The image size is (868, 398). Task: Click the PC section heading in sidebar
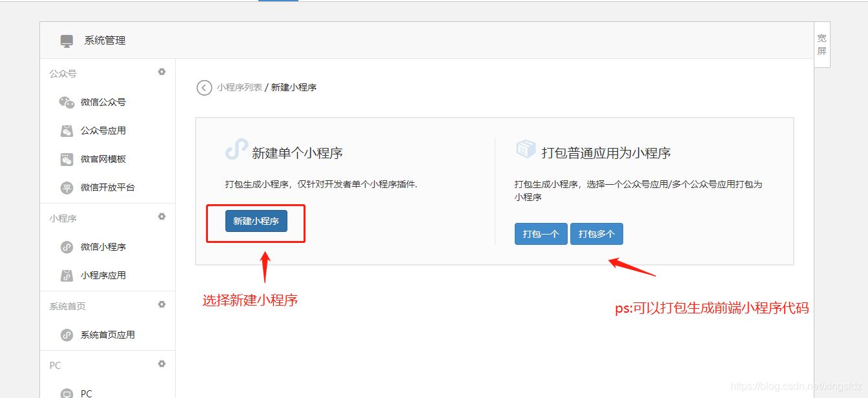pyautogui.click(x=55, y=366)
